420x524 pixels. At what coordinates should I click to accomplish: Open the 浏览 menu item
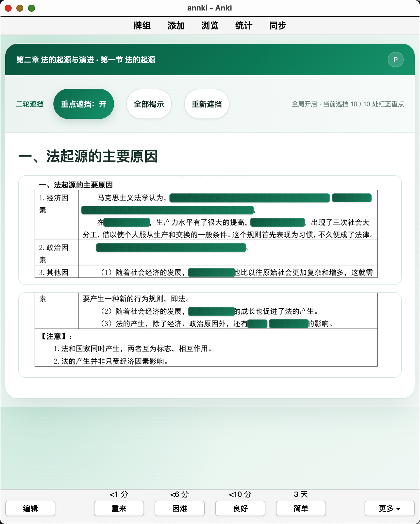(210, 26)
